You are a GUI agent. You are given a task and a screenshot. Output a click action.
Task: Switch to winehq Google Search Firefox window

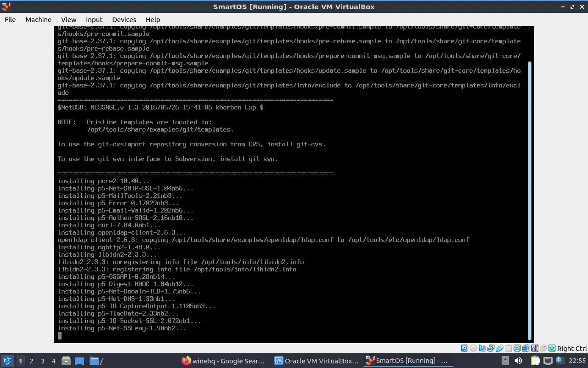224,361
